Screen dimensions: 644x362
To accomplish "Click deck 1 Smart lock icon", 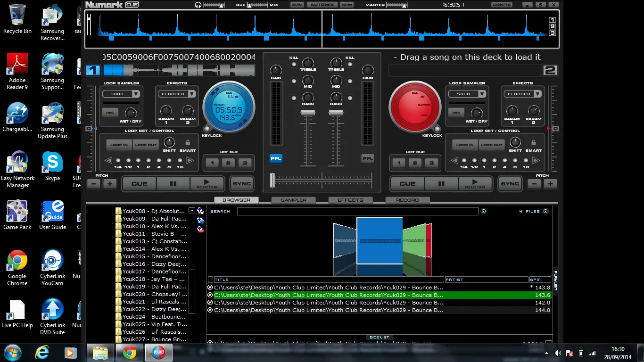I will [188, 142].
